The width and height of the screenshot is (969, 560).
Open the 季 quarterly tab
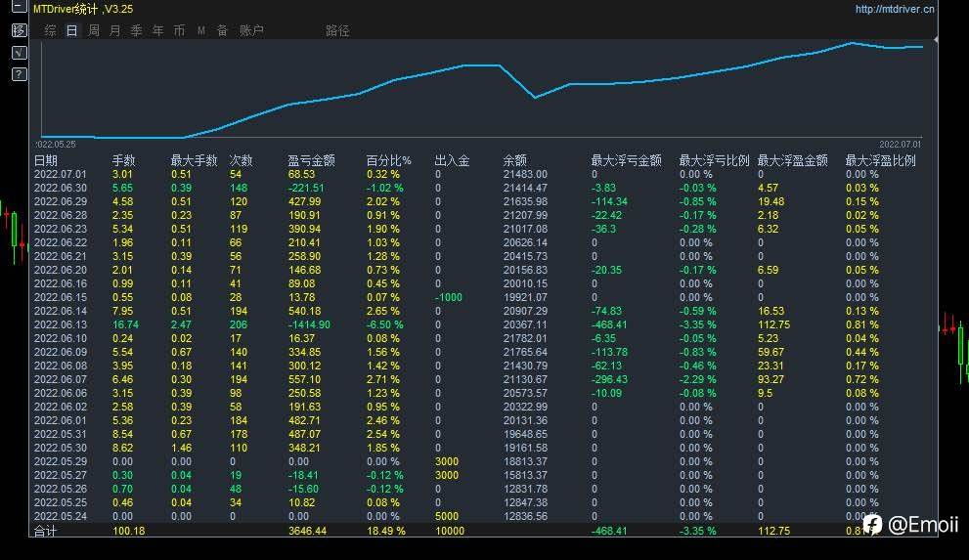pos(137,30)
